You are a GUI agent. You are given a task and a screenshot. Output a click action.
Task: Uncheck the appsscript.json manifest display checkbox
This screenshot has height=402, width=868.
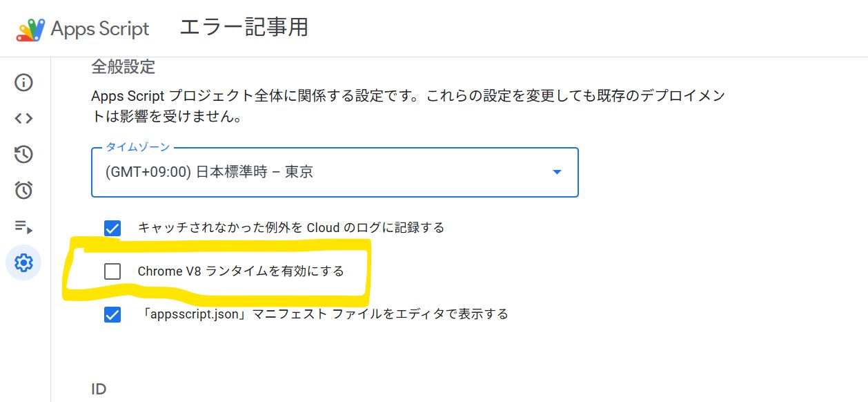pos(112,315)
